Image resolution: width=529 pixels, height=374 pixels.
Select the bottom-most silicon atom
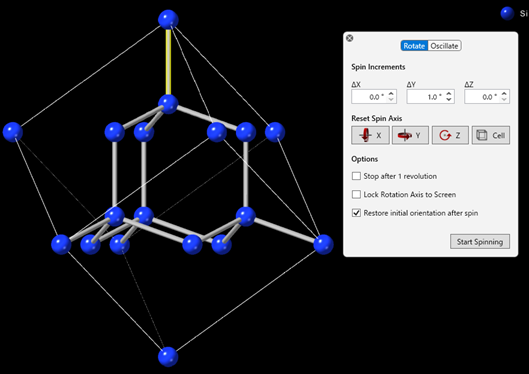[168, 357]
